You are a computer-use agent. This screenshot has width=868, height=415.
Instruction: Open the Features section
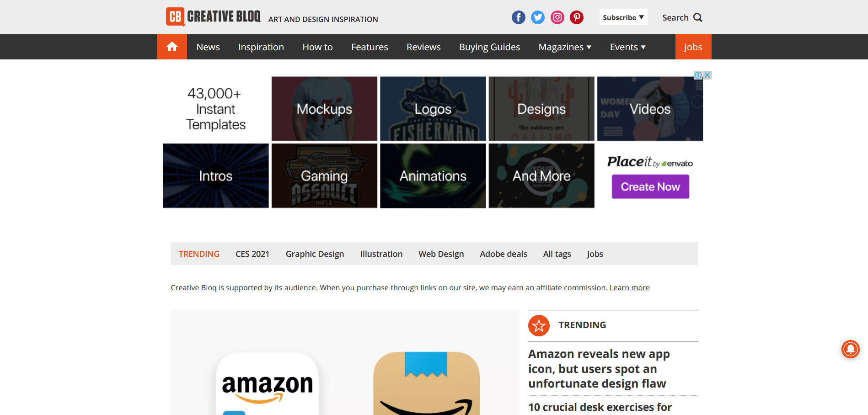pos(370,47)
